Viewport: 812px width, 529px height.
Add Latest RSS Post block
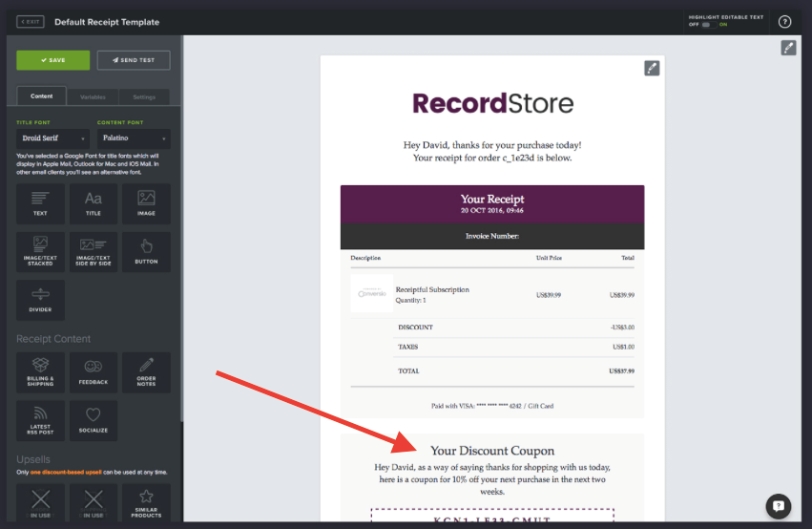click(x=40, y=421)
